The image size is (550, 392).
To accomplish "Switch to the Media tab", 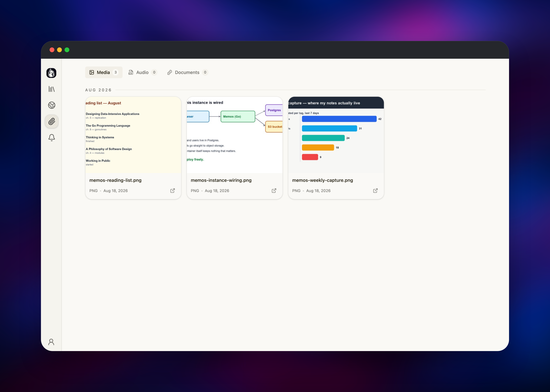I will pyautogui.click(x=104, y=72).
